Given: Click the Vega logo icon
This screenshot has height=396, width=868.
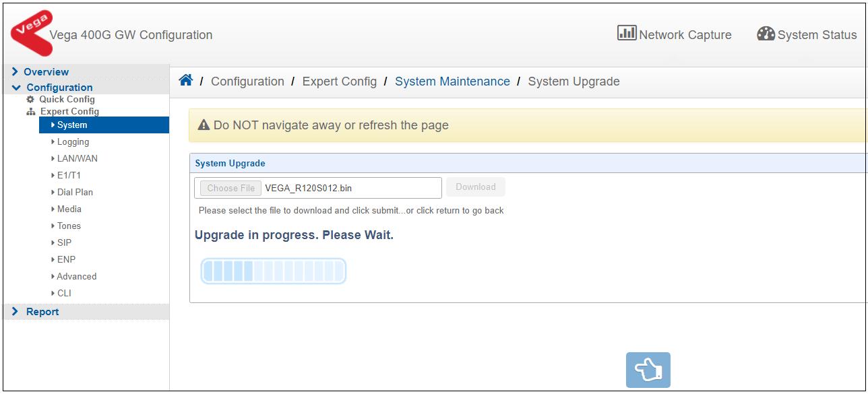Looking at the screenshot, I should click(x=31, y=33).
